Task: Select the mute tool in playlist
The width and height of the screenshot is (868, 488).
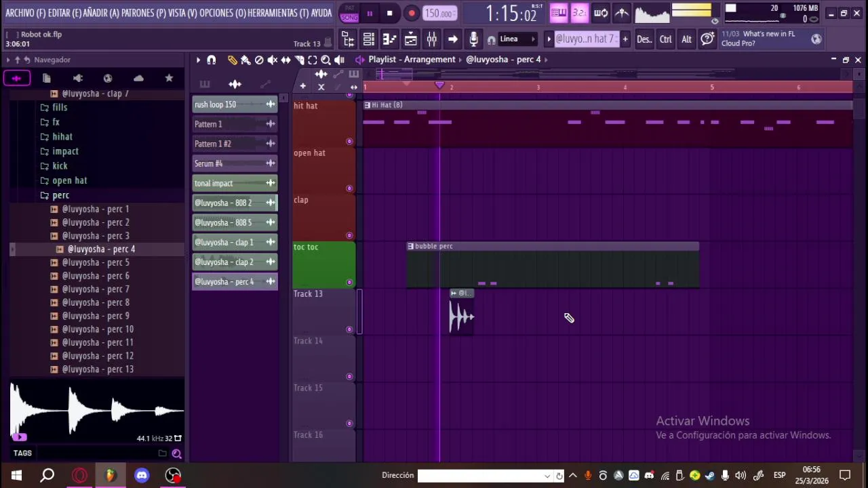Action: click(273, 60)
